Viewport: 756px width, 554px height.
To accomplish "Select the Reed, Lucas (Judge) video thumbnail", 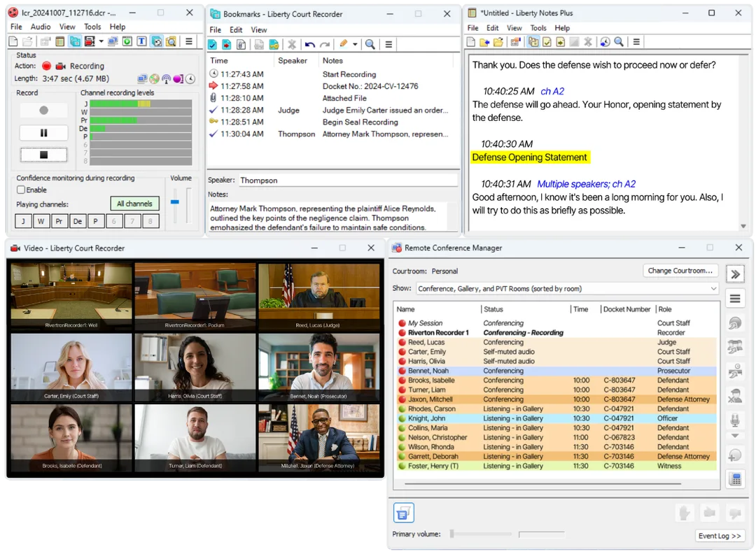I will (x=318, y=297).
